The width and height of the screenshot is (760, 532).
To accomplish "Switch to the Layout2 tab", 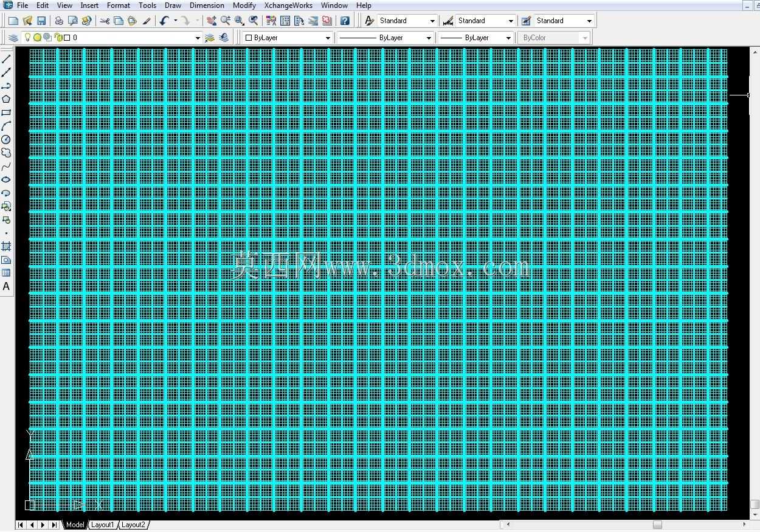I will pos(133,525).
